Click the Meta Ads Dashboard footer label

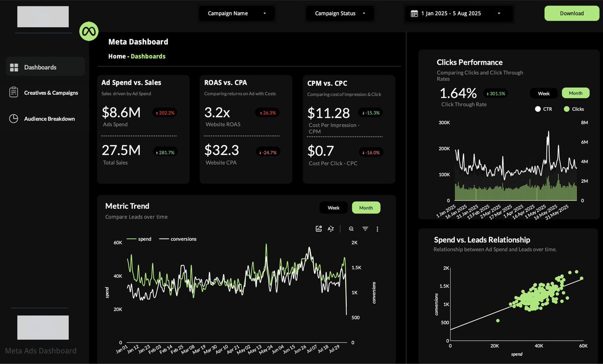pyautogui.click(x=41, y=351)
